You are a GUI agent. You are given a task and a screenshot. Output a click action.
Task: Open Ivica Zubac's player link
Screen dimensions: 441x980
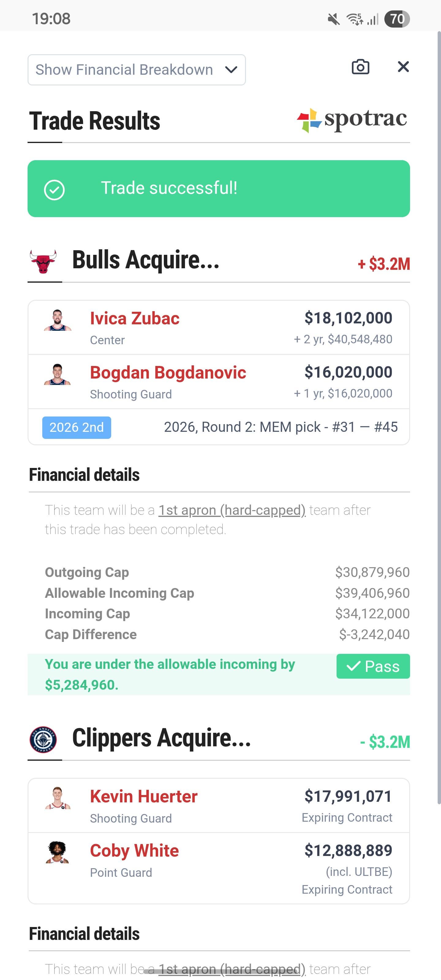[x=134, y=318]
